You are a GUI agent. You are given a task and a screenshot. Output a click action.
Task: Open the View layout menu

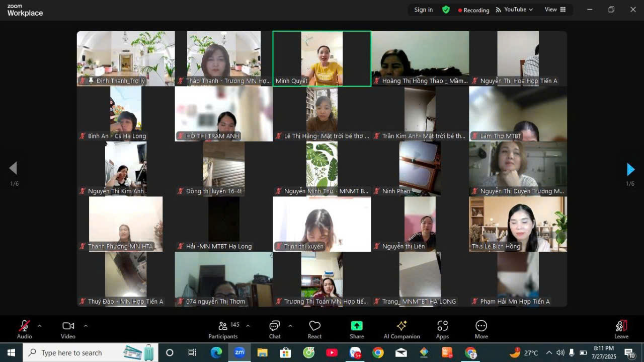click(555, 10)
